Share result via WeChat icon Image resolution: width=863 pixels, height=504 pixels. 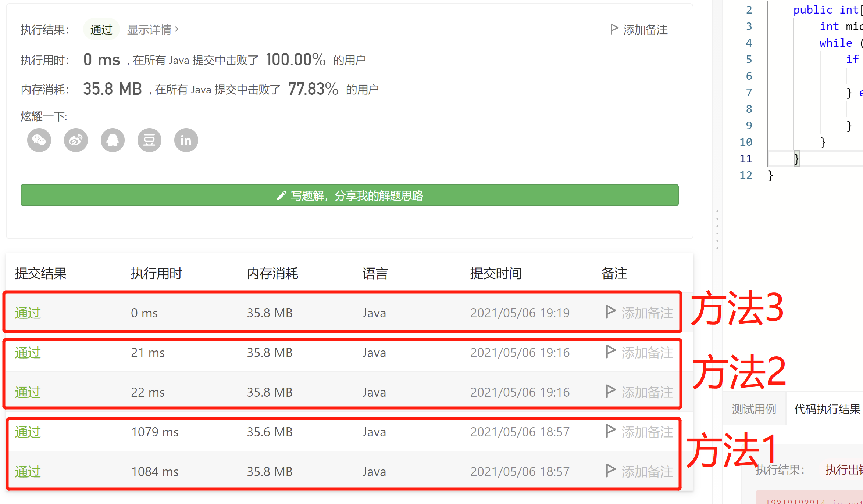[39, 140]
